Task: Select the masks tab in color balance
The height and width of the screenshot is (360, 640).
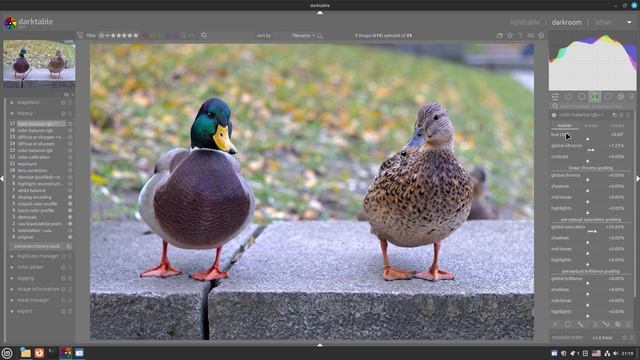Action: click(x=618, y=126)
